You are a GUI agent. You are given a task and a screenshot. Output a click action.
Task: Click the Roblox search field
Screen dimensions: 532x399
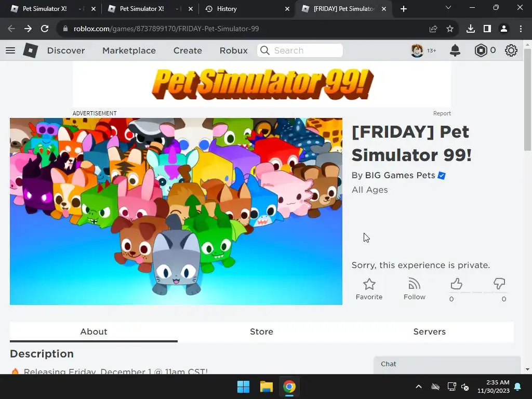pos(300,50)
